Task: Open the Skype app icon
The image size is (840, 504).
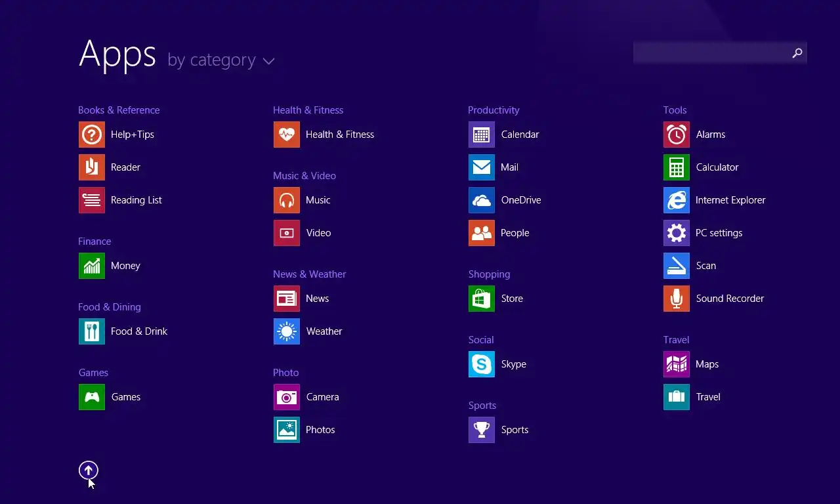Action: 482,364
